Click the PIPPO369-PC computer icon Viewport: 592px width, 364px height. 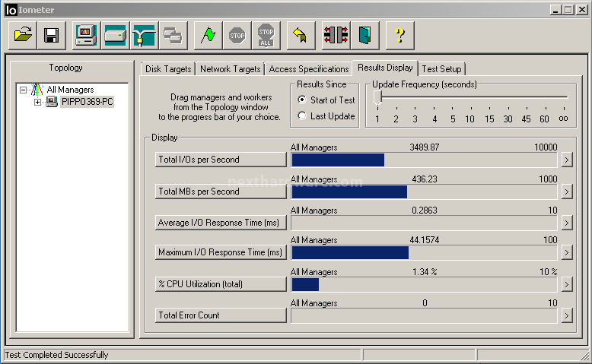tap(52, 102)
